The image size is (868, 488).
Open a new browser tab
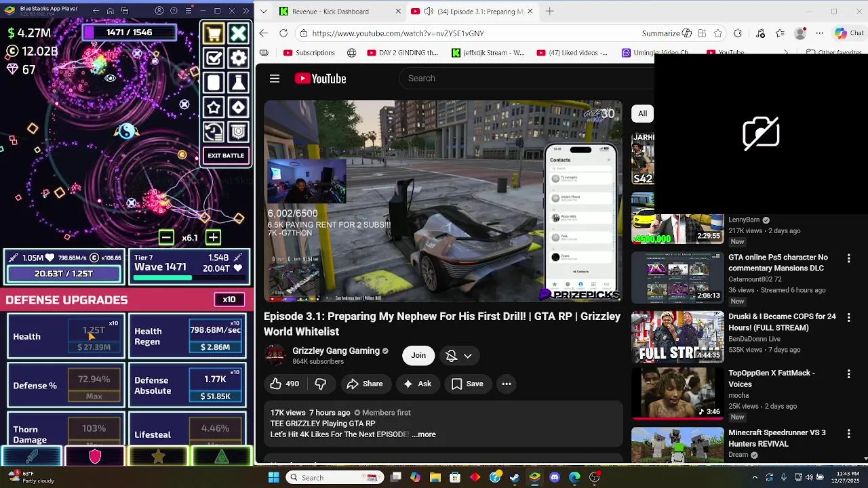coord(550,11)
